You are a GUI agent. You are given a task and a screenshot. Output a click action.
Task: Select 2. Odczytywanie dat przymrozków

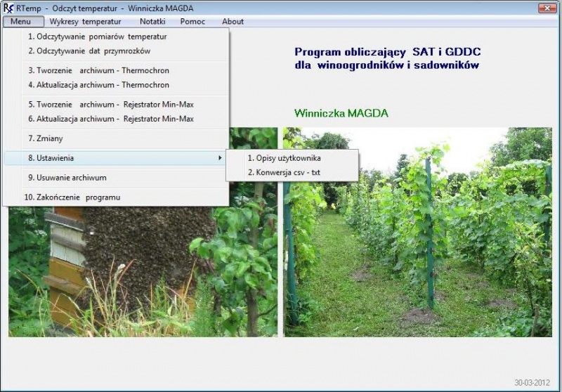click(116, 51)
